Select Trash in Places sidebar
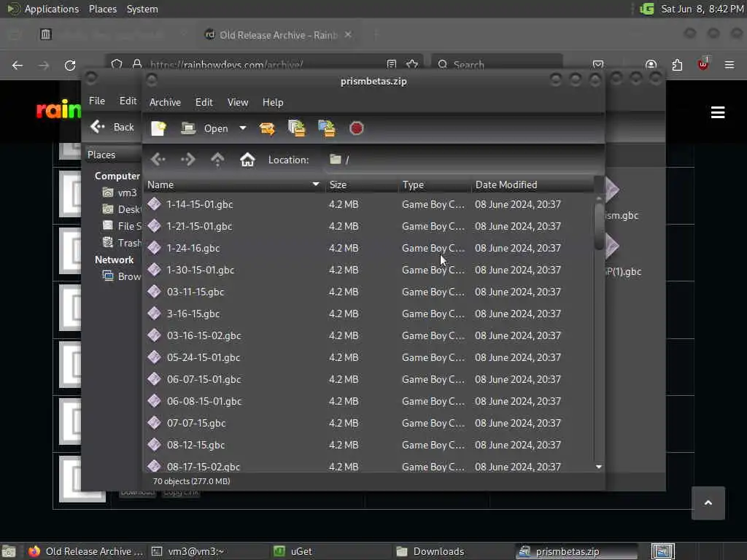 coord(123,243)
